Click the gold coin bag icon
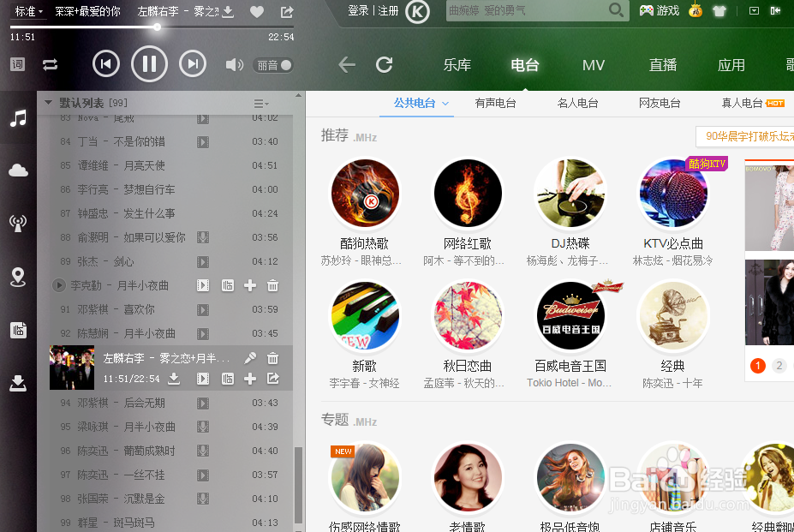 pyautogui.click(x=695, y=10)
